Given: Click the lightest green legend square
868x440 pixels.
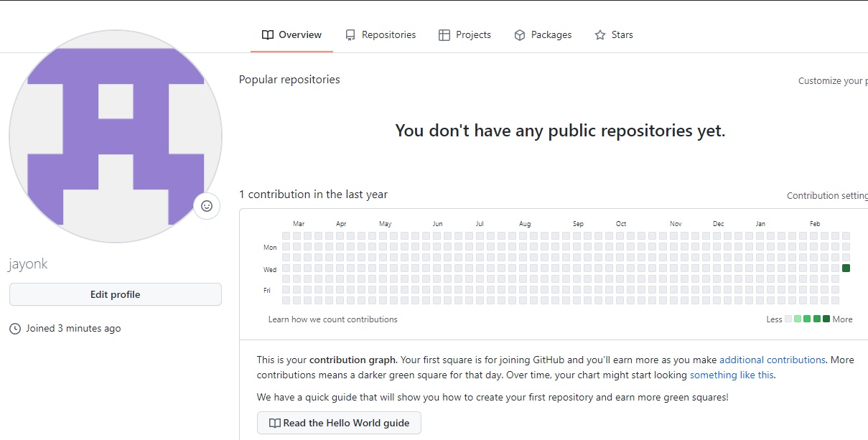Looking at the screenshot, I should tap(798, 319).
